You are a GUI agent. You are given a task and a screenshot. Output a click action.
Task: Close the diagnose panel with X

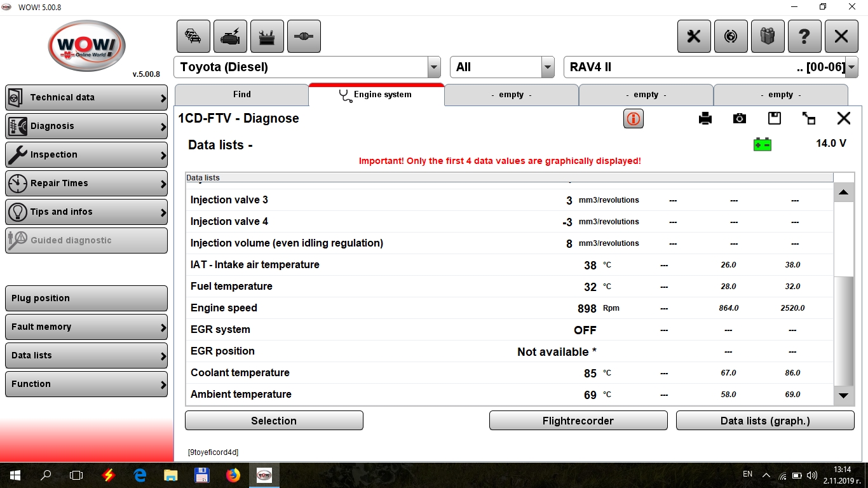[x=843, y=118]
